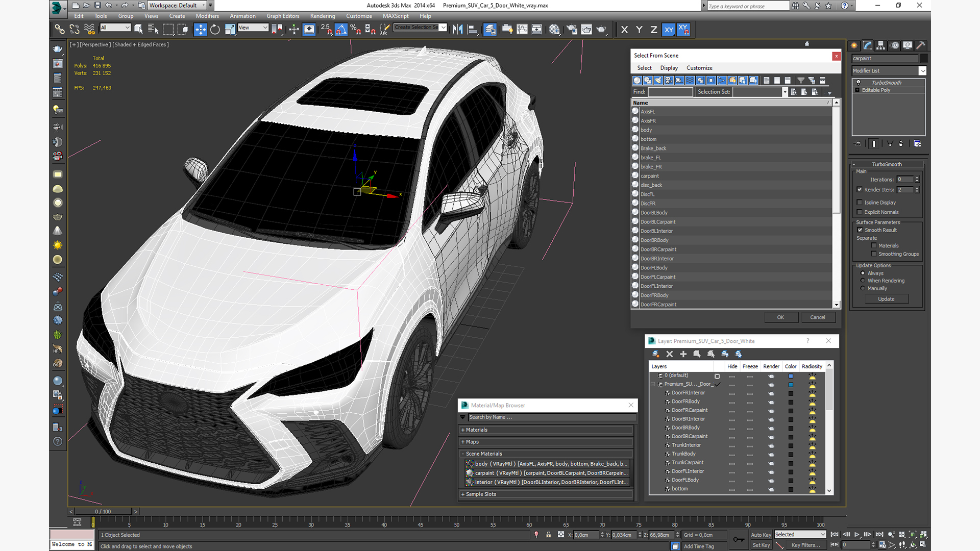Click Delete layer X icon in Layer dialog

(670, 354)
